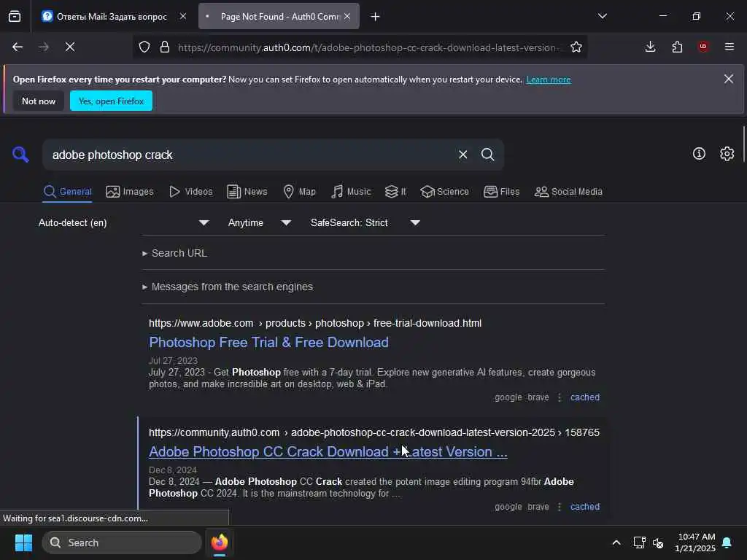
Task: Open Firefox downloads panel
Action: pos(650,47)
